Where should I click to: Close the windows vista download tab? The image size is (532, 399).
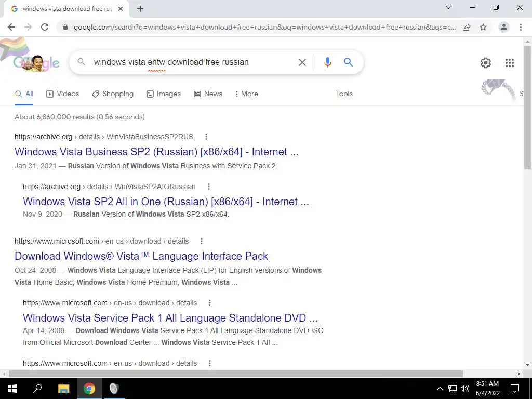coord(121,9)
